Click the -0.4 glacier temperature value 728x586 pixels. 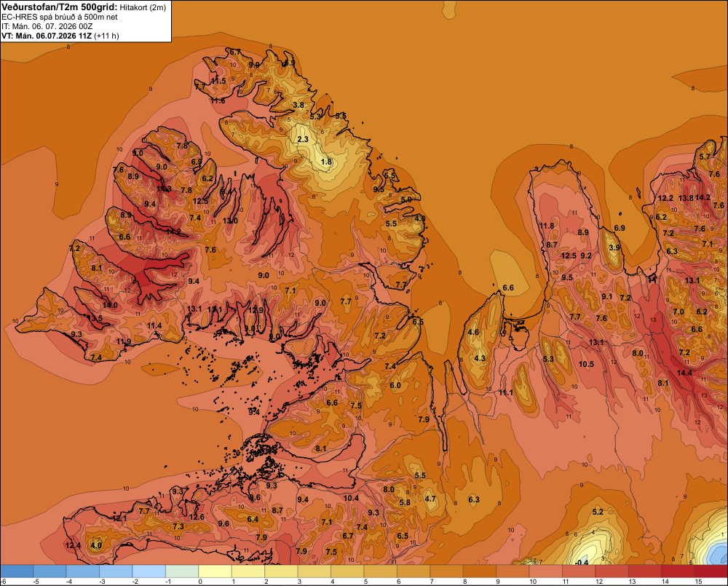pyautogui.click(x=581, y=562)
